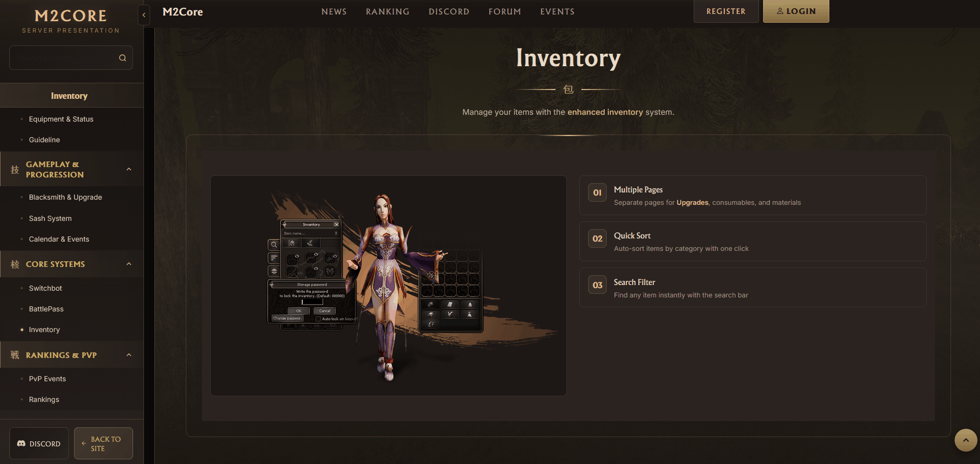Click the Discord button in sidebar footer
Screen dimensions: 980x464
(39, 443)
